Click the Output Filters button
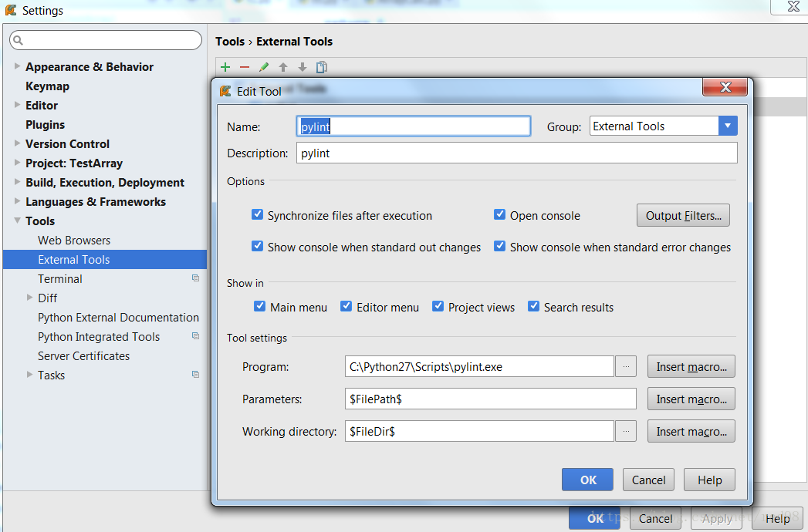Image resolution: width=808 pixels, height=532 pixels. [683, 215]
